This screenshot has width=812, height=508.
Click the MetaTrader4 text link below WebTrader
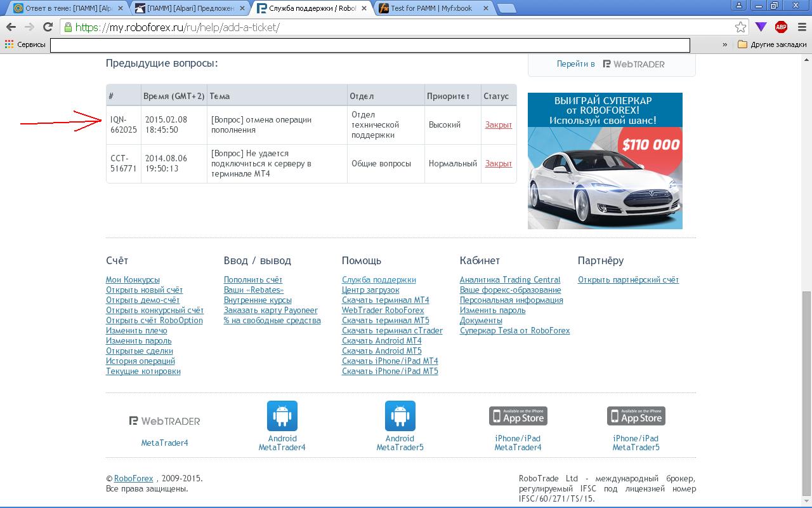click(164, 443)
